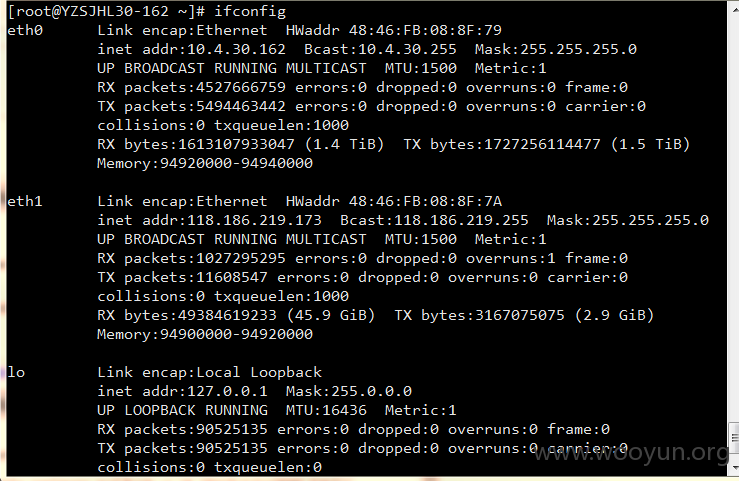Click the eth0 inet address 10.4.30.162
739x481 pixels.
pyautogui.click(x=236, y=49)
